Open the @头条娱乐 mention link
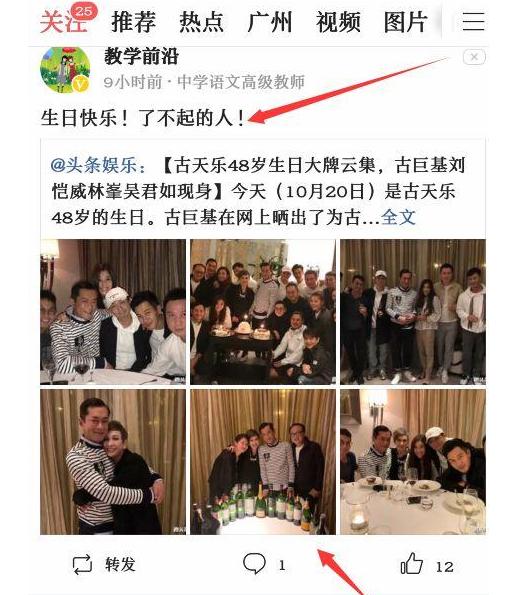This screenshot has width=505, height=595. click(x=98, y=165)
